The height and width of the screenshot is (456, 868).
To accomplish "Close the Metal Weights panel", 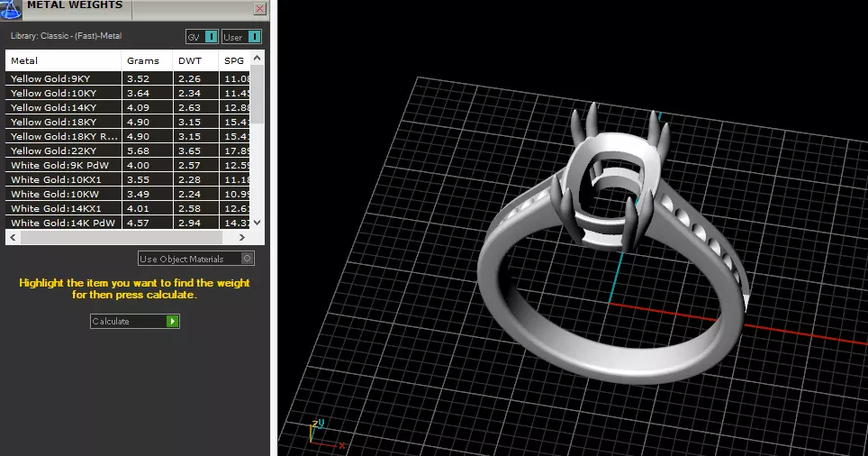I will [259, 9].
